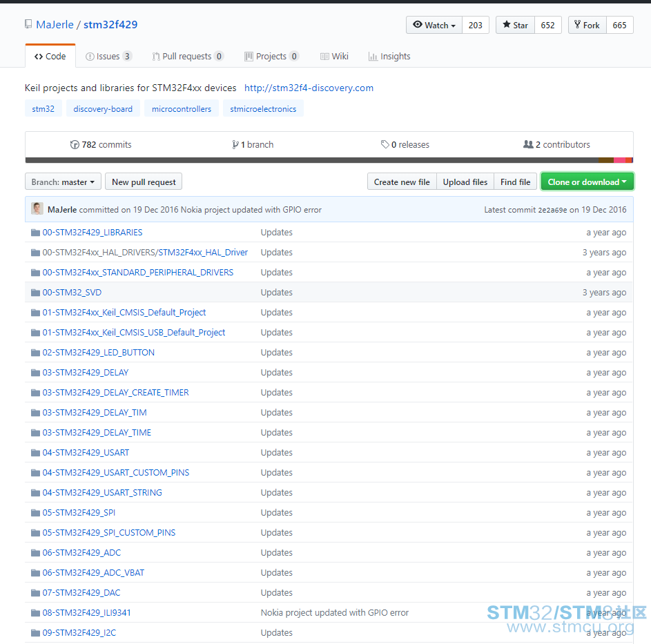Open the Insights tab

(389, 56)
